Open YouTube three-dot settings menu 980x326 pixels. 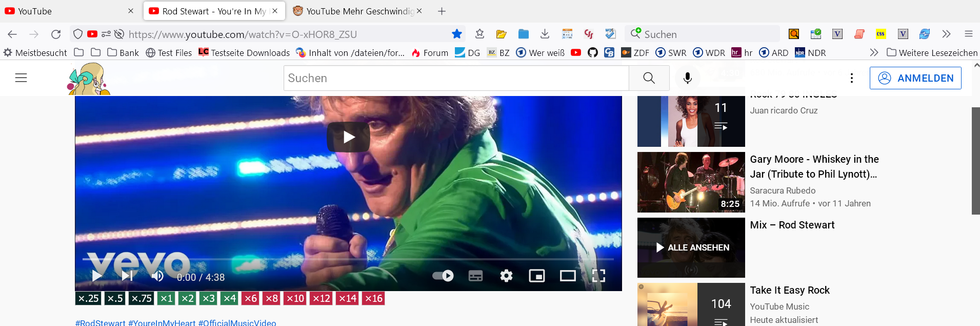pos(851,78)
